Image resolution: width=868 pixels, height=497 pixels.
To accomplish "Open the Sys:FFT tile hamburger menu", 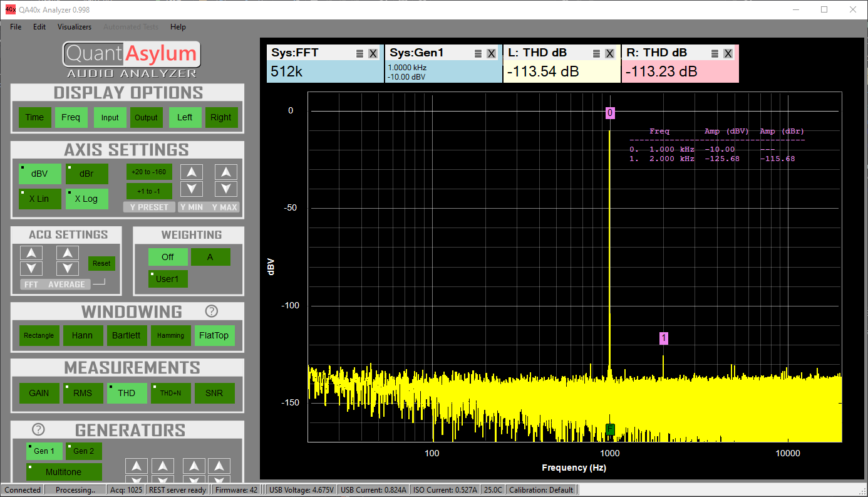I will click(359, 53).
